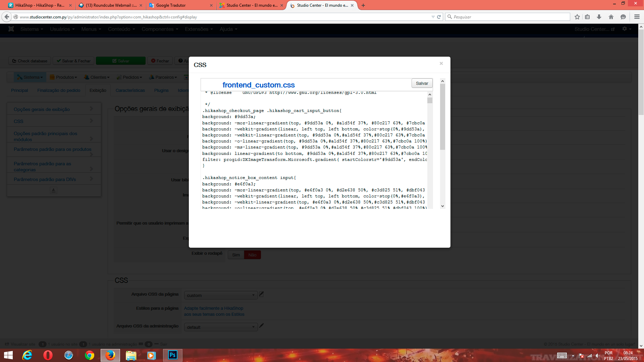Viewport: 644px width, 362px height.
Task: Open the Firefox downloads arrow icon
Action: tap(599, 17)
